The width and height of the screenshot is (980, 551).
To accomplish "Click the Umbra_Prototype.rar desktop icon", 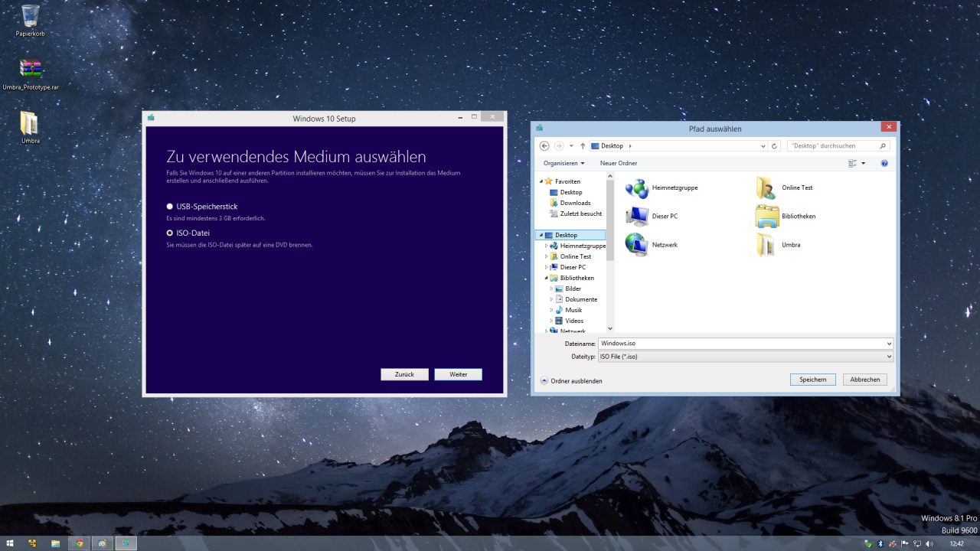I will pos(31,74).
